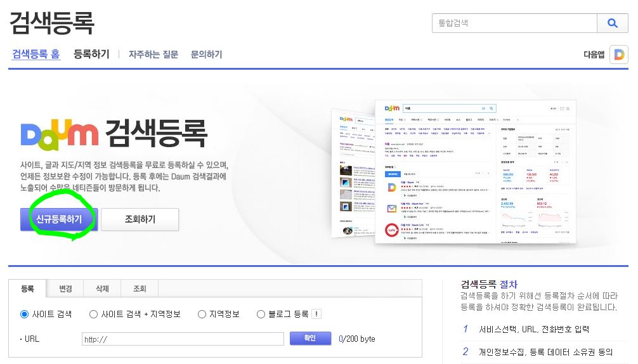Open the 문의하기 link
The height and width of the screenshot is (364, 638).
[x=206, y=54]
